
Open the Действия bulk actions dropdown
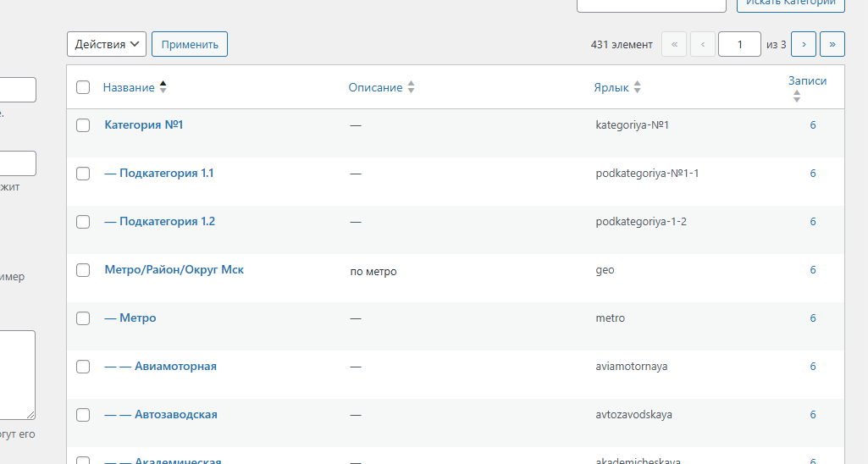pos(107,44)
